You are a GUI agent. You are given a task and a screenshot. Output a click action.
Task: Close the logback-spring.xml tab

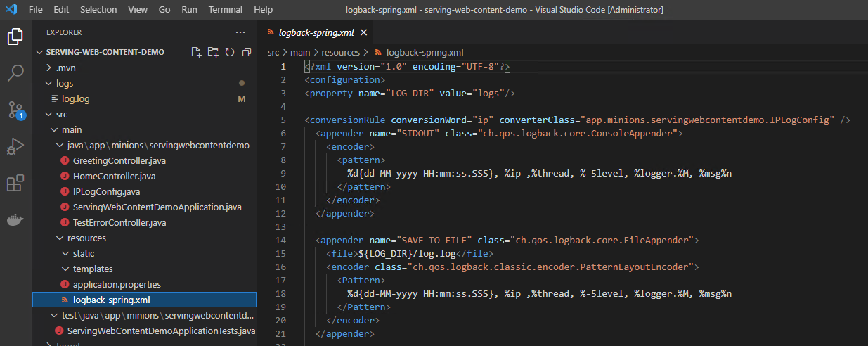tap(363, 32)
